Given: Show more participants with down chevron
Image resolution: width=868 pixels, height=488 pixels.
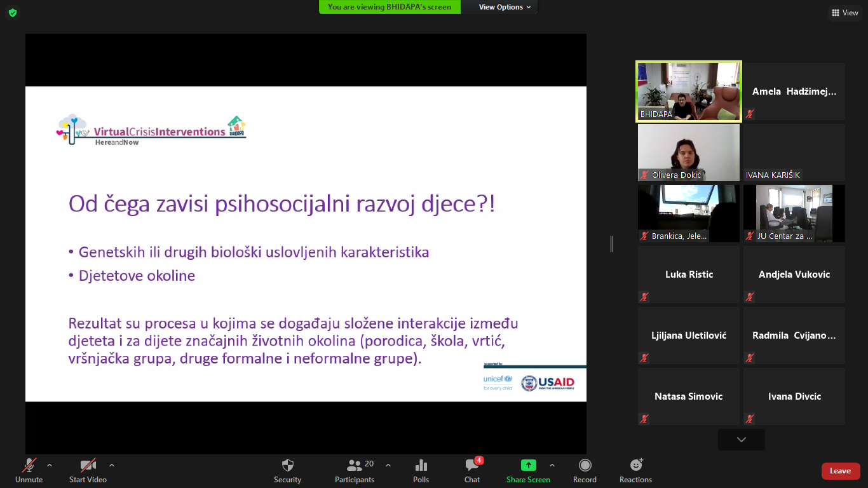Looking at the screenshot, I should click(x=741, y=440).
